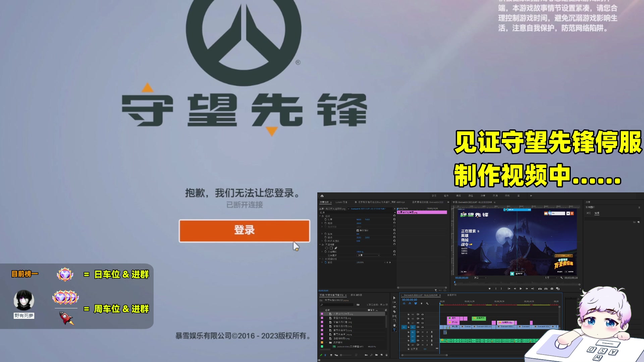Enable the Linked Selection timeline button

[x=416, y=303]
